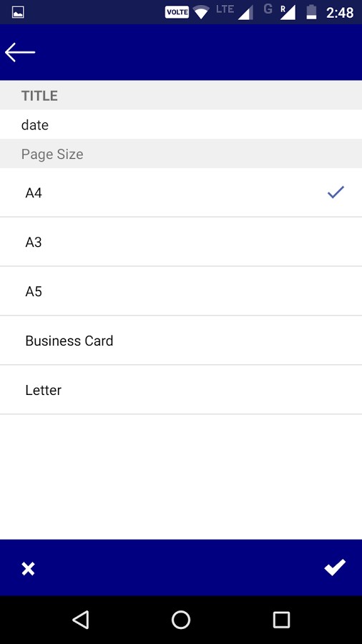Tap the VOLTE indicator in status bar
Screen dimensions: 362x644
click(177, 12)
